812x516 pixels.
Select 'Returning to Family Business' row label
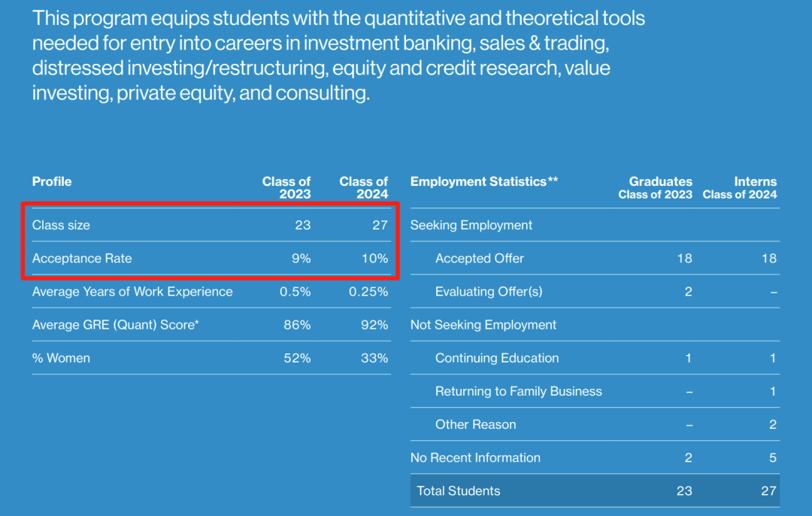(x=518, y=391)
